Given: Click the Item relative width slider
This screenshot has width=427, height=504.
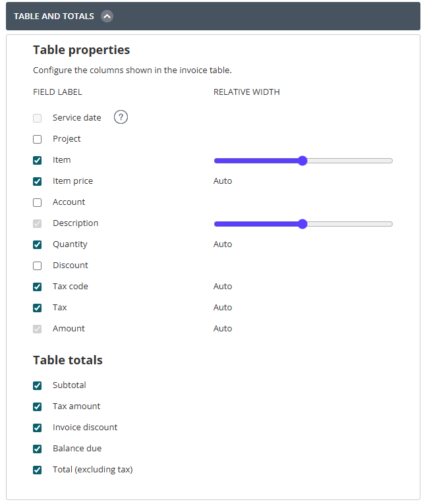Looking at the screenshot, I should (x=302, y=161).
